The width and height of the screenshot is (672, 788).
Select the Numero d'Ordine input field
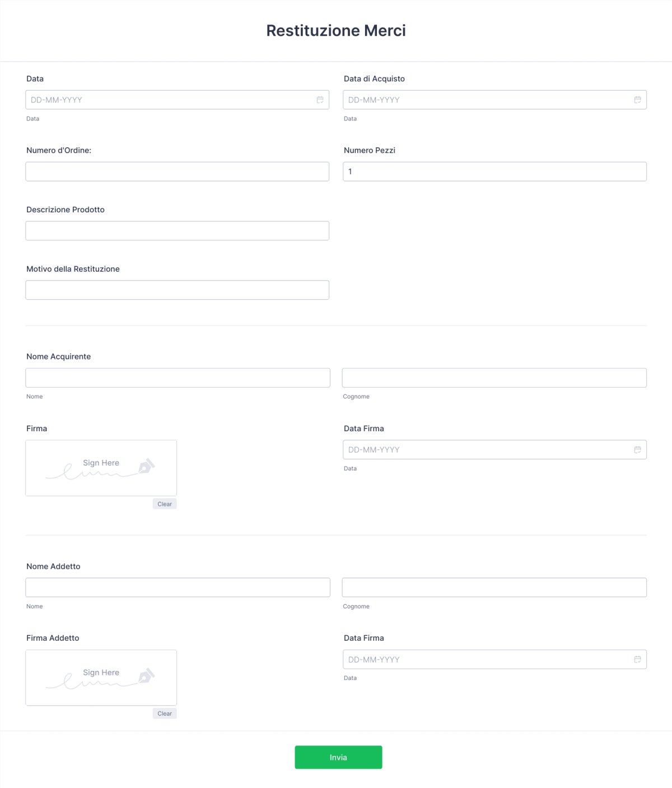coord(177,171)
